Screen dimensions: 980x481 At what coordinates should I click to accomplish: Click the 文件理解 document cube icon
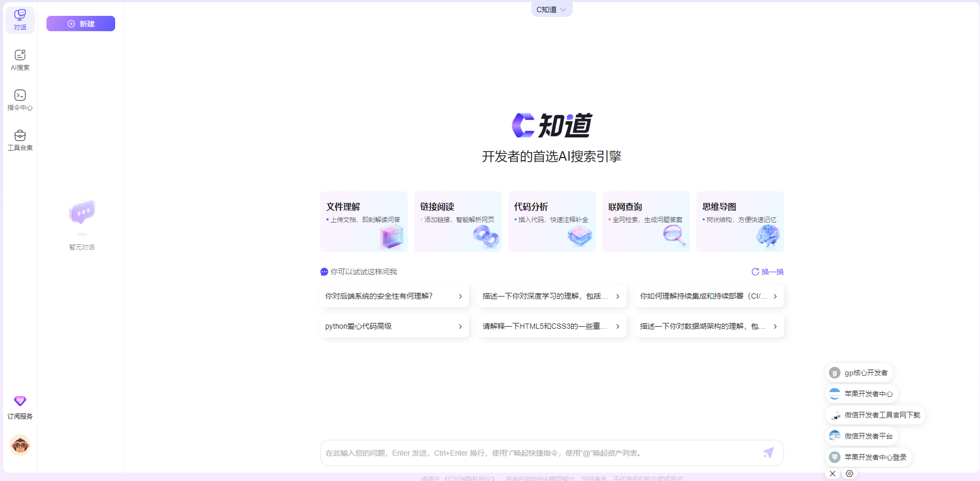click(x=392, y=236)
